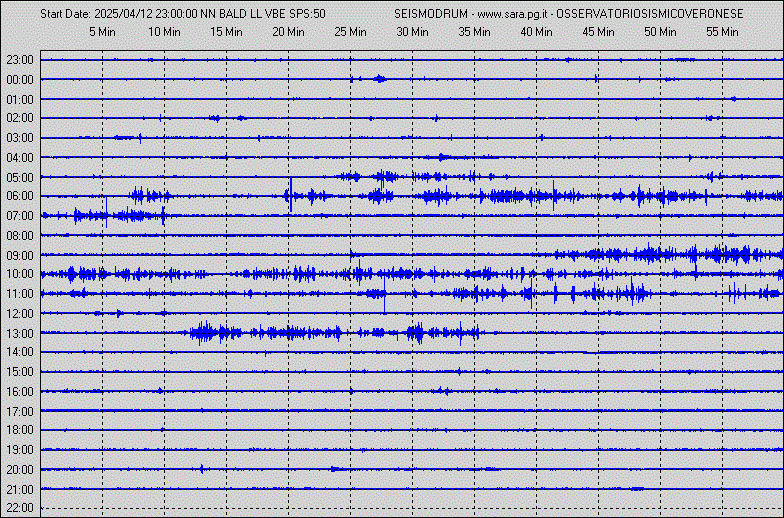This screenshot has height=518, width=784.
Task: Select the 35 Min axis label
Action: tap(474, 32)
